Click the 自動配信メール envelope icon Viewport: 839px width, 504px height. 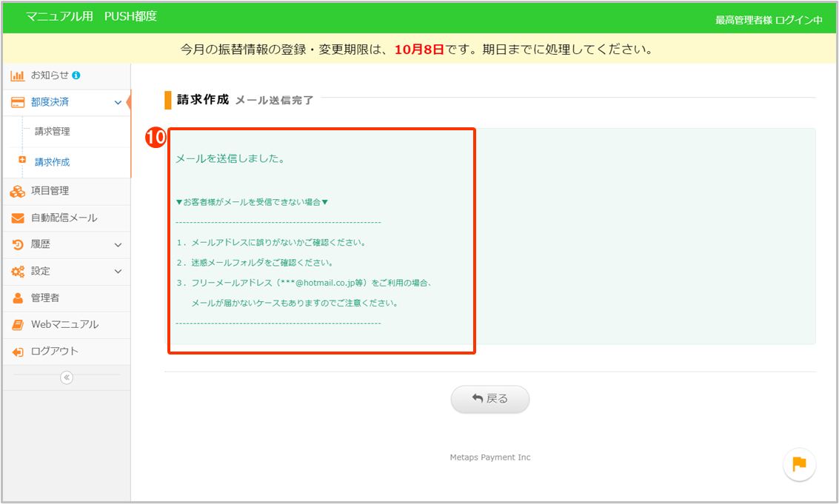(18, 218)
